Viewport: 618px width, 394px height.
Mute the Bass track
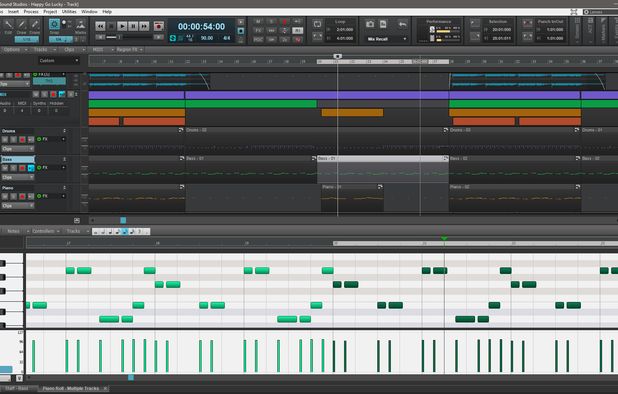tap(5, 168)
